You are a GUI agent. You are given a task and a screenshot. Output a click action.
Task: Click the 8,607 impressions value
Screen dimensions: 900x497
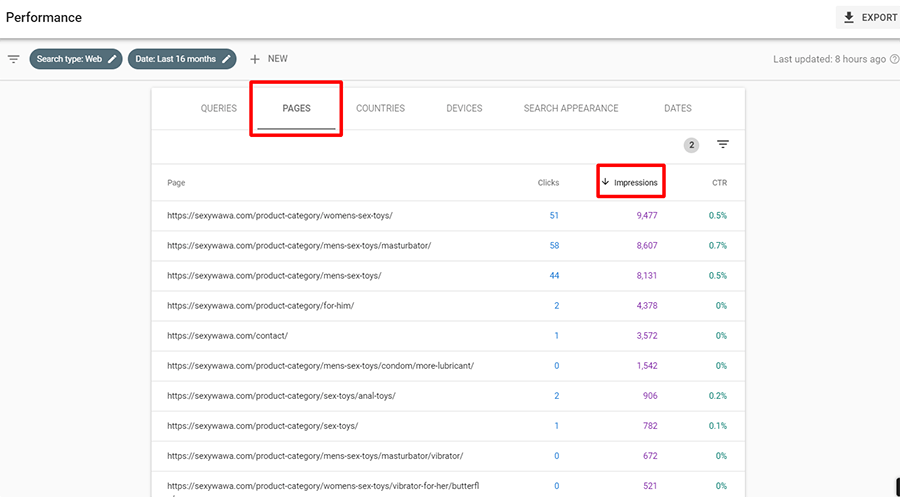647,246
